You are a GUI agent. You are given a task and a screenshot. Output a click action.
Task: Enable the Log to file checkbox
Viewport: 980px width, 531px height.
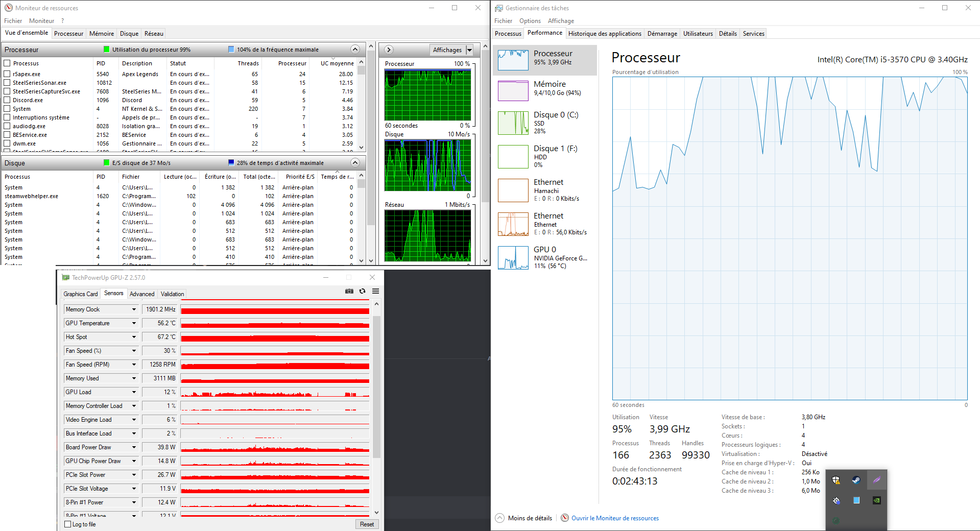[x=68, y=524]
